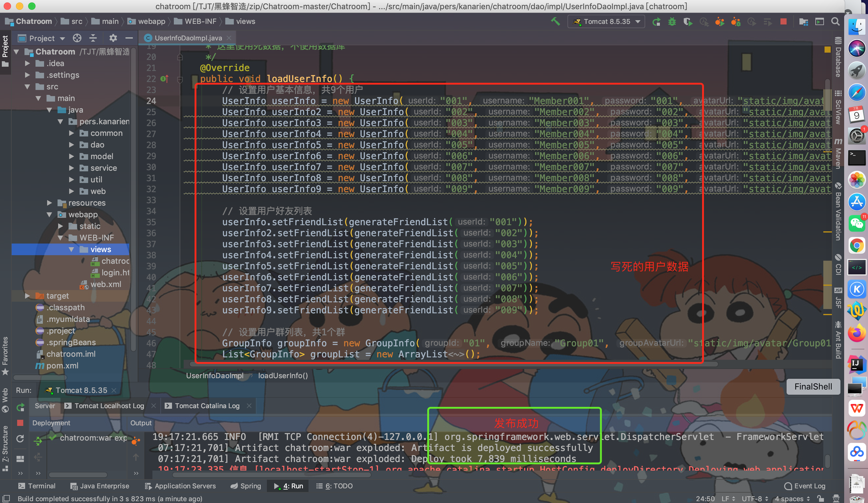The image size is (868, 503).
Task: Hide the Project panel with minus icon
Action: (x=129, y=38)
